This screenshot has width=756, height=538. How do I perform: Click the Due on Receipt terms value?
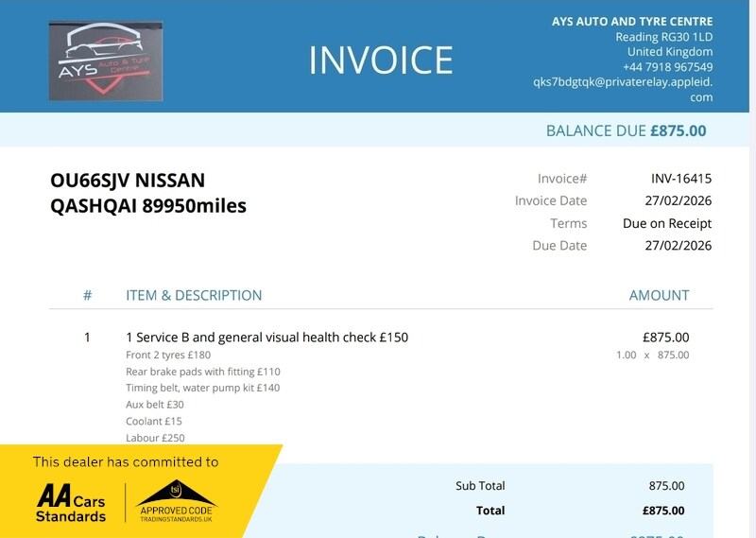(666, 224)
